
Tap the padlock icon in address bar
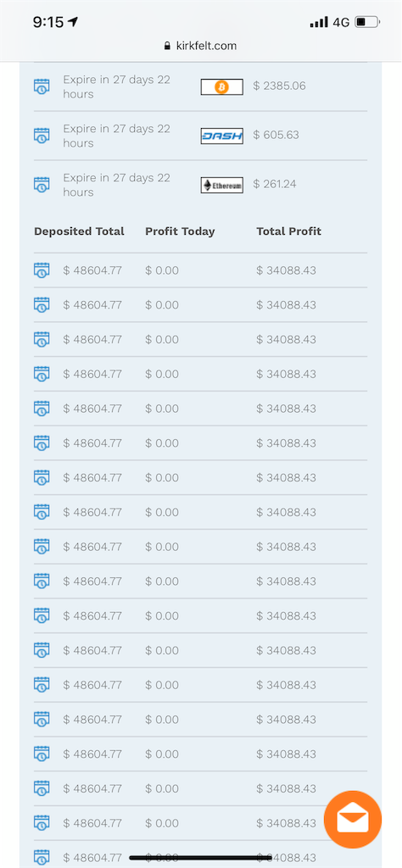pyautogui.click(x=167, y=46)
